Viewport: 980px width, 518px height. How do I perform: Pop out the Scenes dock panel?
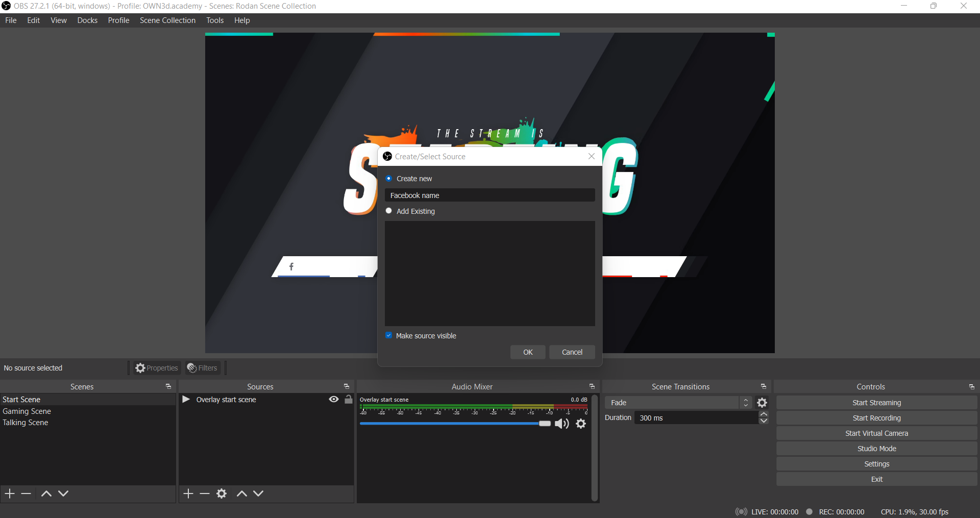click(x=168, y=387)
